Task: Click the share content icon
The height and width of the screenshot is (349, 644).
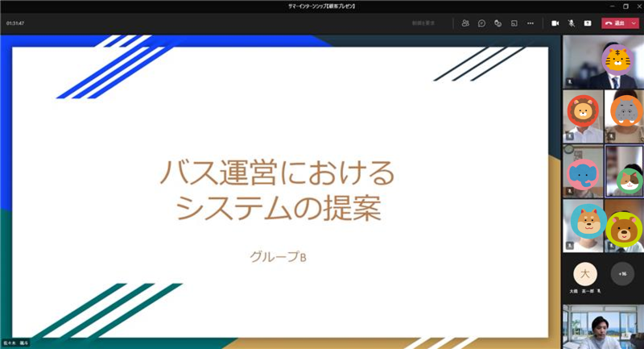Action: [587, 23]
